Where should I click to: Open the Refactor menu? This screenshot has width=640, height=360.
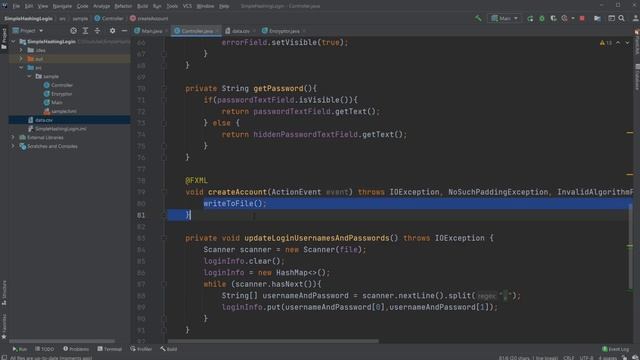(x=123, y=6)
